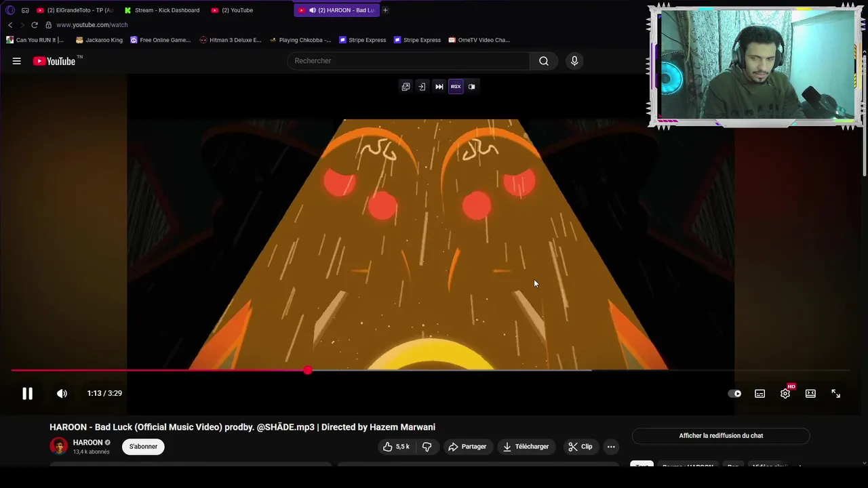
Task: Open a new browser tab
Action: pos(385,10)
